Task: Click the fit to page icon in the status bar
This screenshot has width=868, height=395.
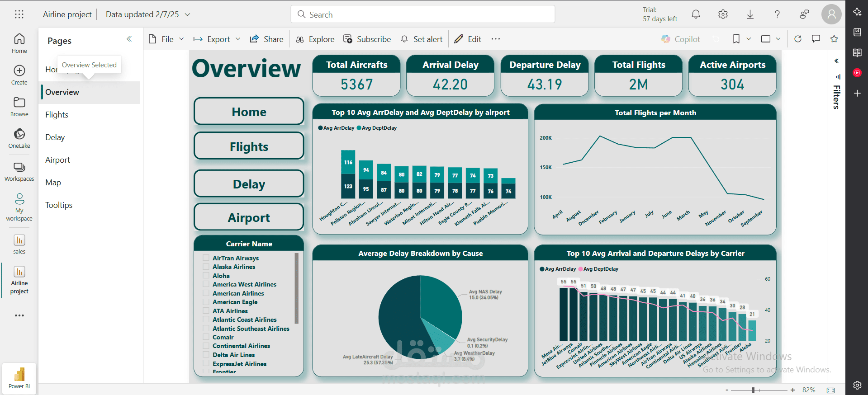Action: pos(830,390)
